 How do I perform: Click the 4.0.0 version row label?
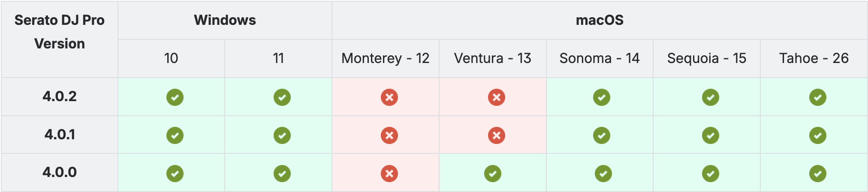point(60,172)
